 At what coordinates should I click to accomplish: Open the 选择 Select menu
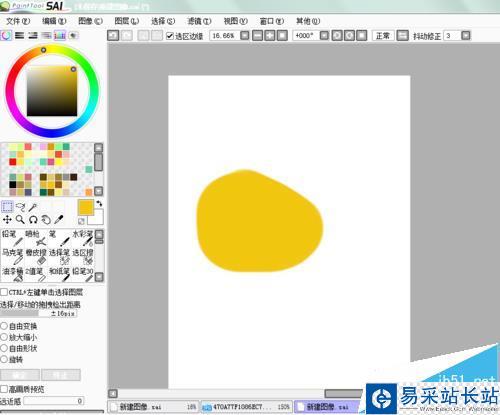(x=163, y=21)
